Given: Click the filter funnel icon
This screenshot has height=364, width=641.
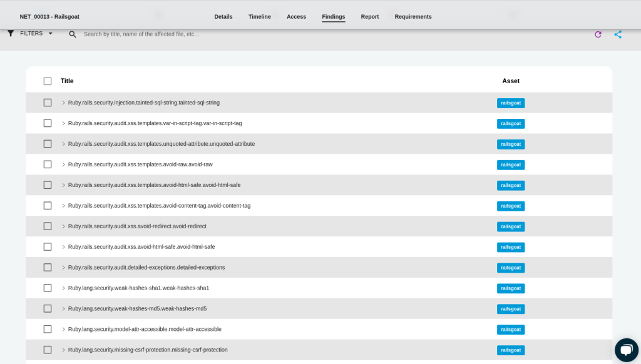Looking at the screenshot, I should [11, 34].
